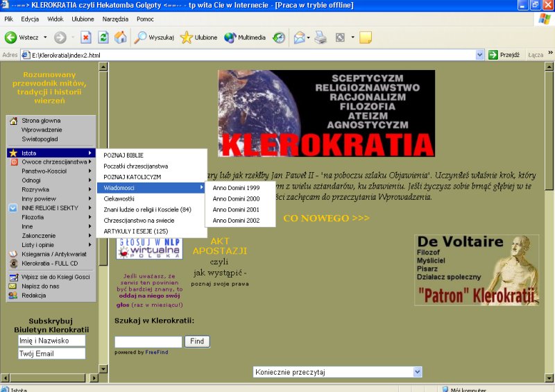555x392 pixels.
Task: Expand the 'Owoce chrzescijanstwa' submenu
Action: point(51,162)
